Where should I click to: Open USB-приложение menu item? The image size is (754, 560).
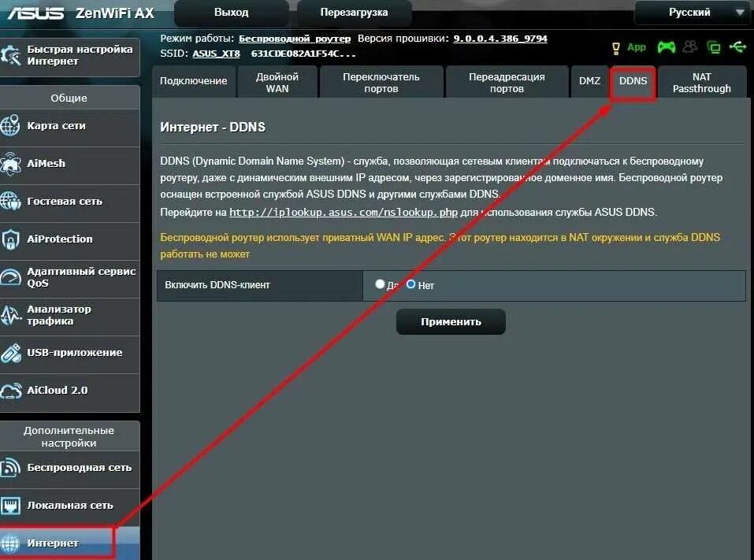69,353
